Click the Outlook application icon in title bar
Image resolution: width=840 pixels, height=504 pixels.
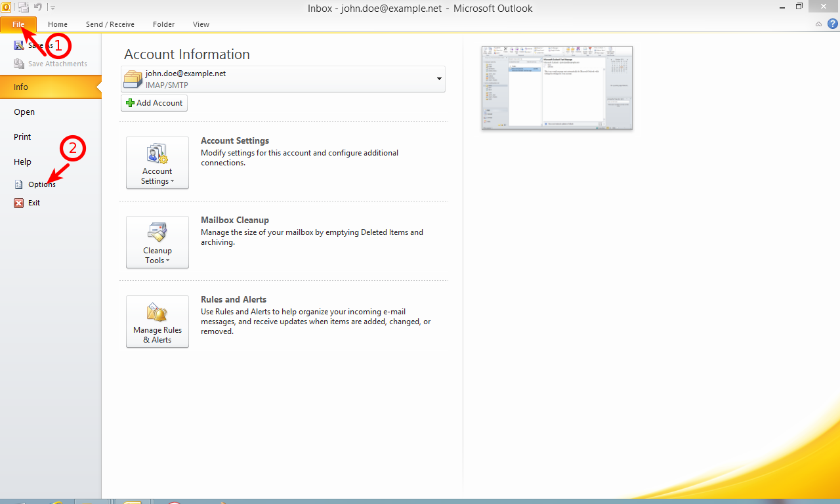(x=6, y=7)
